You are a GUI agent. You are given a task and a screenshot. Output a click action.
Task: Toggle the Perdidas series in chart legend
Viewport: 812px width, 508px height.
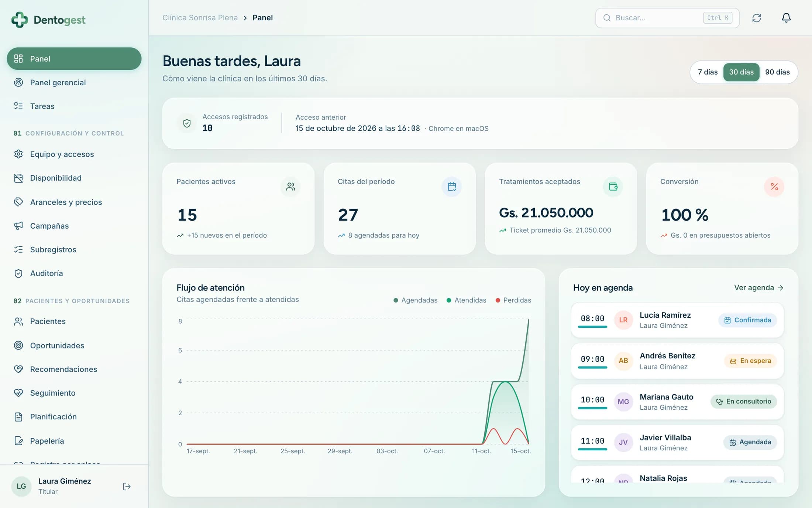[513, 300]
